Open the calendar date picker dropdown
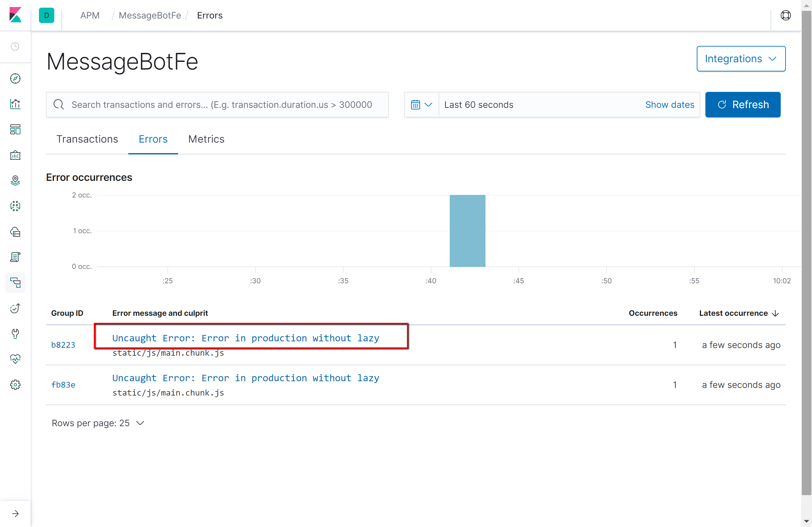The height and width of the screenshot is (527, 812). pyautogui.click(x=421, y=105)
